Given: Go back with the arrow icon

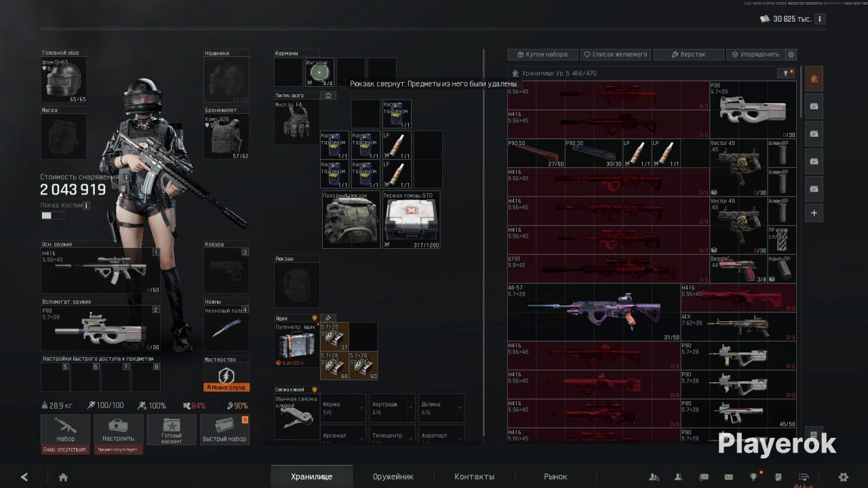Looking at the screenshot, I should point(24,477).
